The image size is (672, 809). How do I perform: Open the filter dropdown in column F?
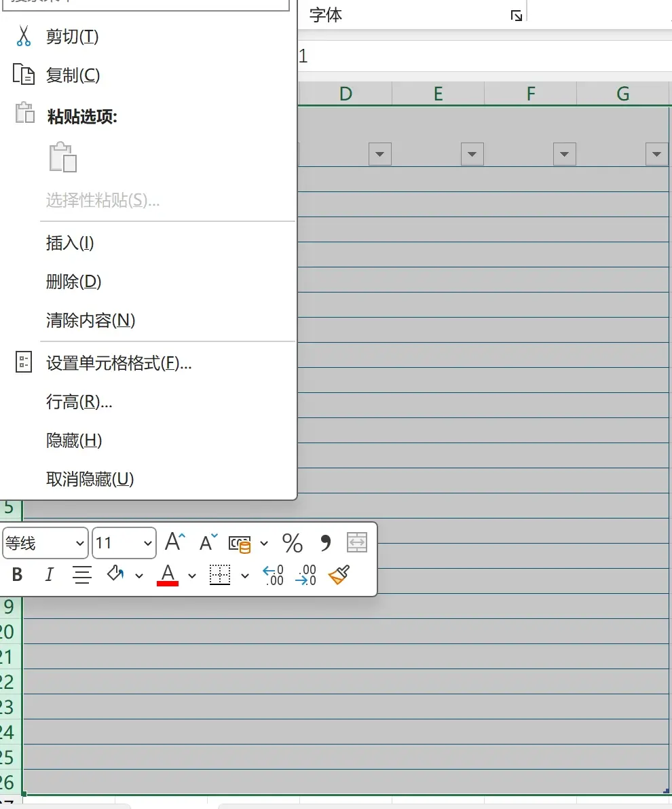point(564,154)
